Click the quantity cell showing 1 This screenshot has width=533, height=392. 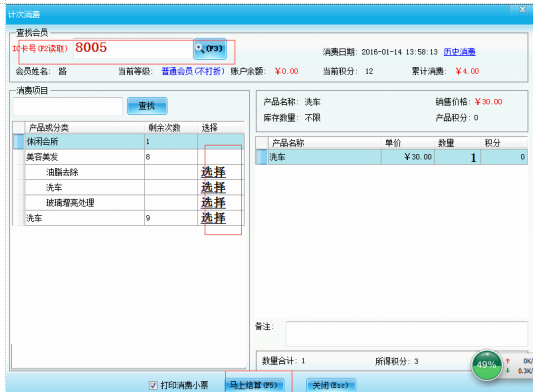click(x=457, y=157)
